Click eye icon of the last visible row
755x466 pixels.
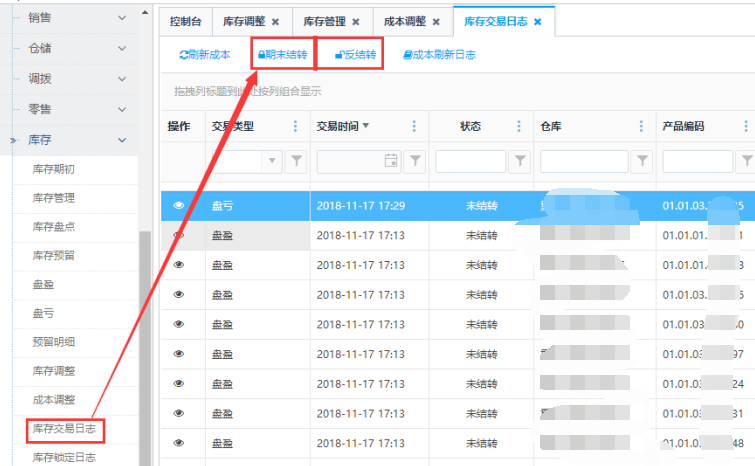179,443
